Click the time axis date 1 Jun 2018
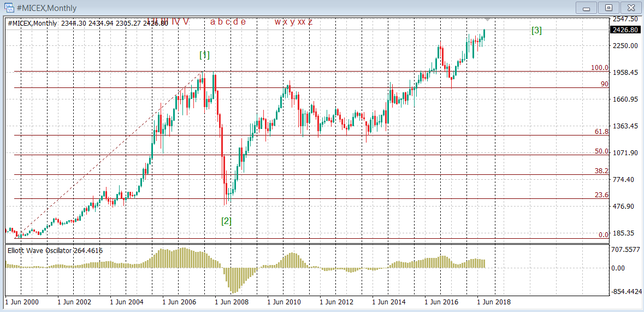 494,302
